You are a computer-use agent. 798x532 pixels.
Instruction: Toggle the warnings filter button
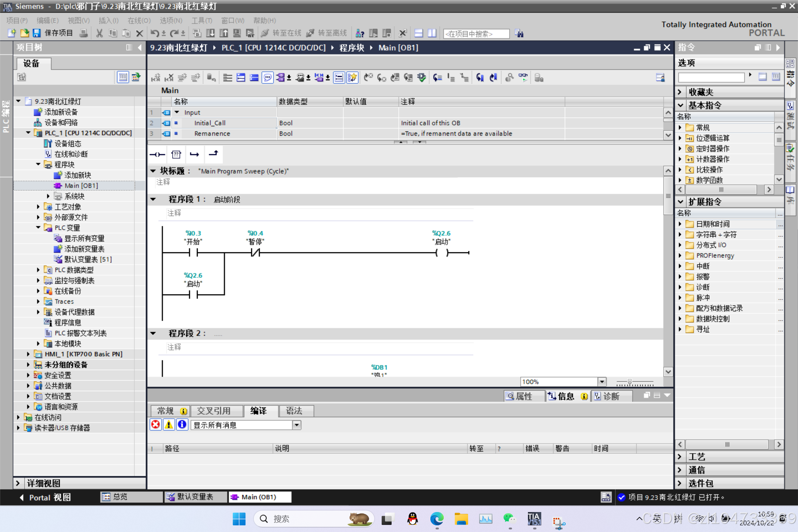click(169, 425)
